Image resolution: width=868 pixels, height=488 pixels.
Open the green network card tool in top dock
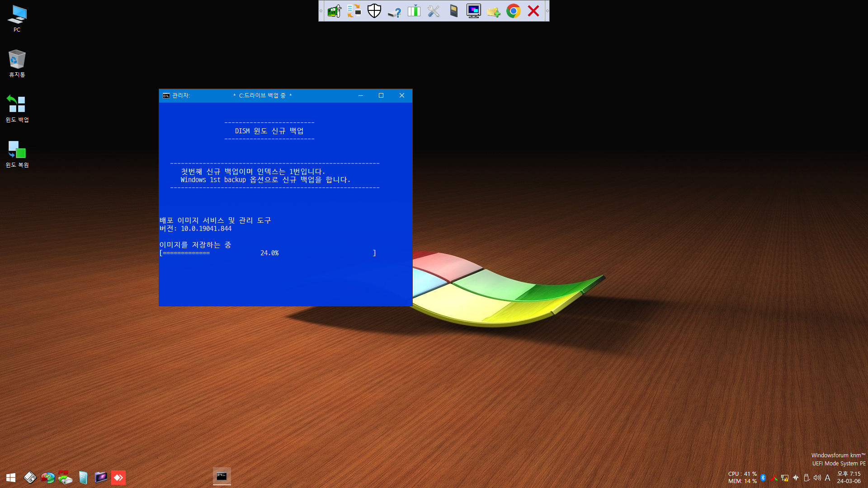[x=335, y=11]
